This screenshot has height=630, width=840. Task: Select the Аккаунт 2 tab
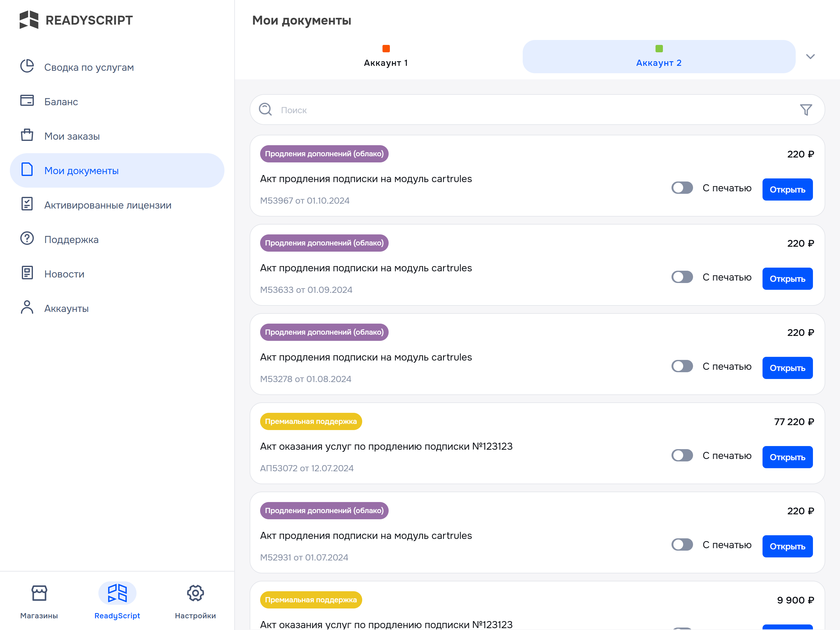[x=659, y=57]
